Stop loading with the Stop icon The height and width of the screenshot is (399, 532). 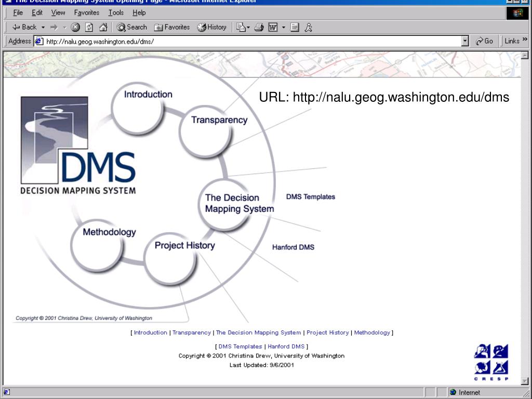[75, 27]
